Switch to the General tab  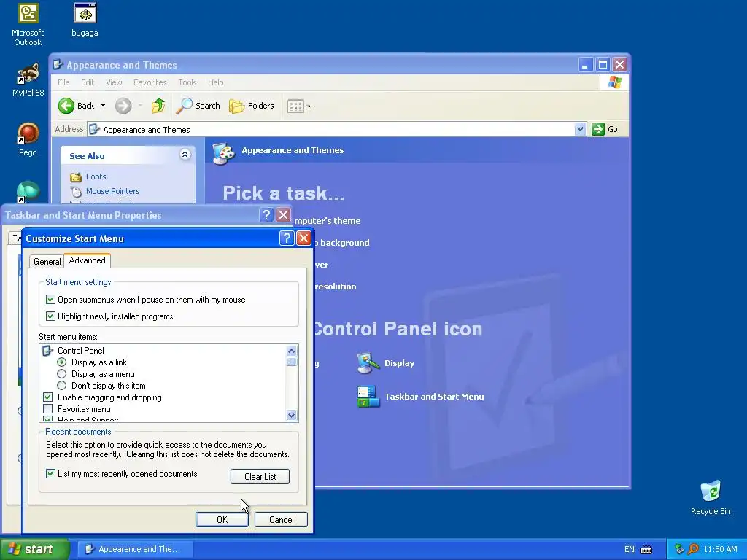[x=47, y=262]
